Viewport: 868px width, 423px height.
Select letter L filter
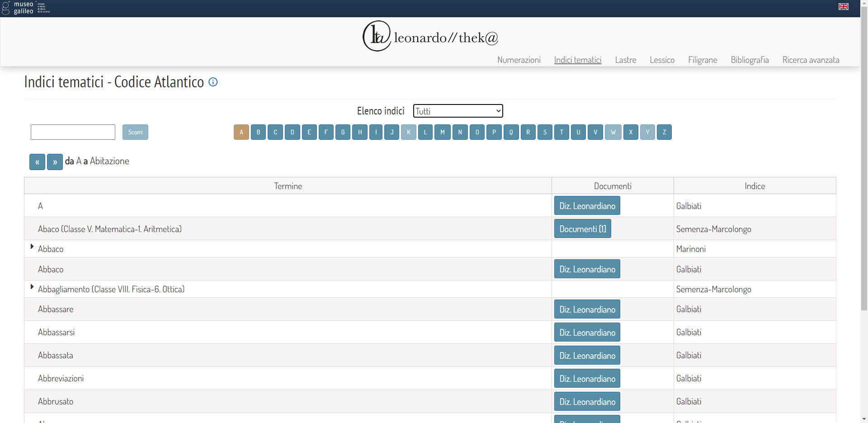[x=425, y=132]
